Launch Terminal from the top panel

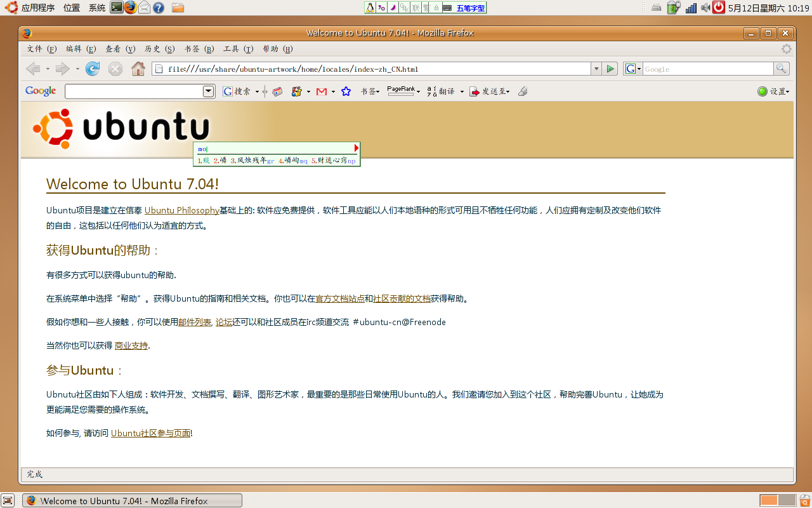coord(117,8)
